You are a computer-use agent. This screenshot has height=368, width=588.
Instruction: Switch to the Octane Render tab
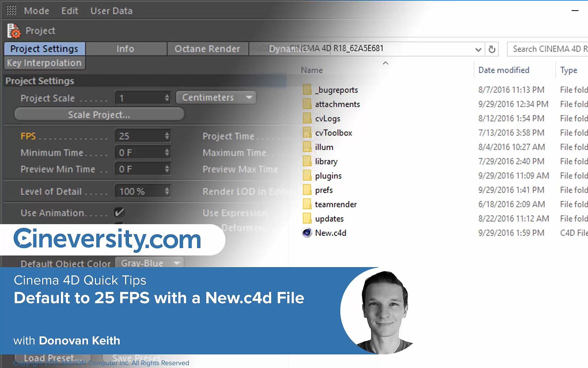207,48
